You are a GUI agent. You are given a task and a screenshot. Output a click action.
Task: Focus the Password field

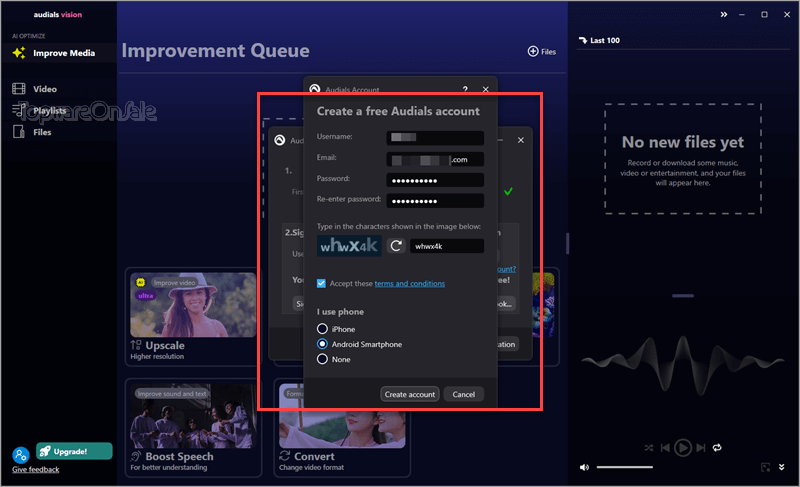click(x=435, y=180)
